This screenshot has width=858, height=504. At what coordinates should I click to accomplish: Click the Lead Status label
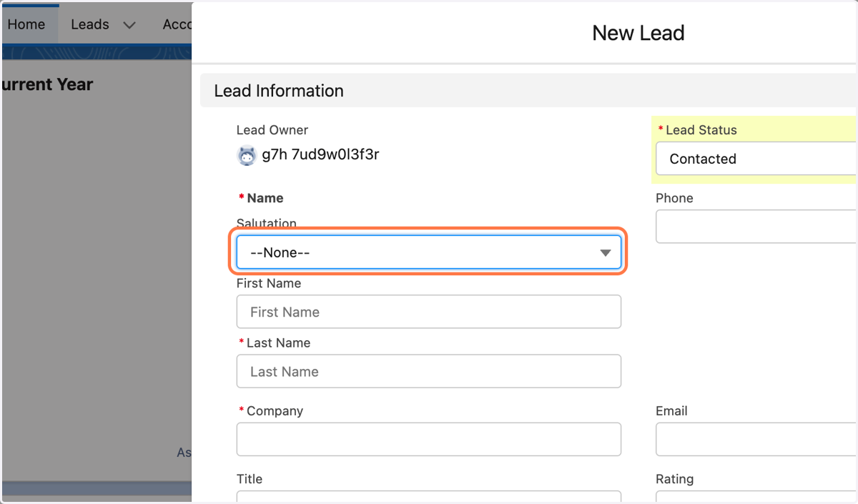tap(701, 130)
